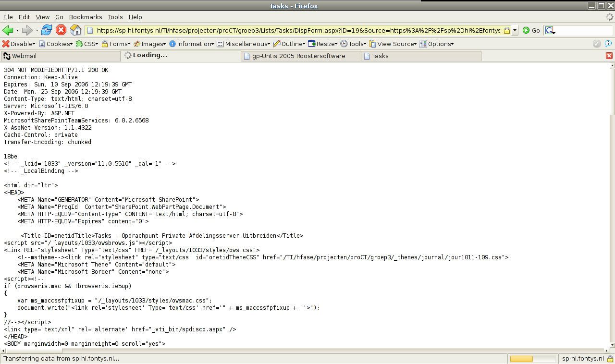
Task: Click the line 'Transfer-Encoding: chunked'
Action: [48, 142]
